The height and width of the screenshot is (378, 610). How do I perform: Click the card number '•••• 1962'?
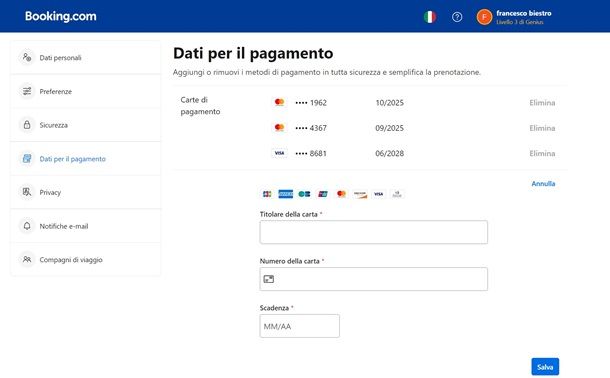[311, 103]
